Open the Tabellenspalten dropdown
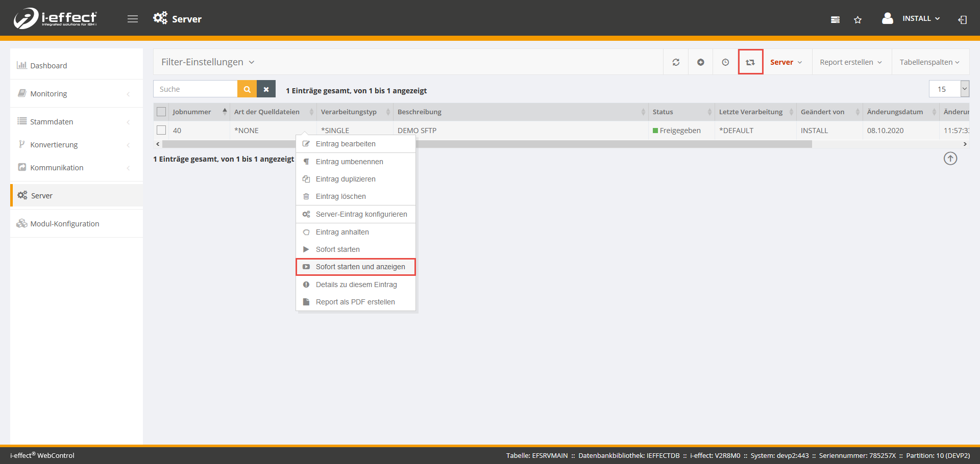Image resolution: width=980 pixels, height=464 pixels. pos(929,62)
